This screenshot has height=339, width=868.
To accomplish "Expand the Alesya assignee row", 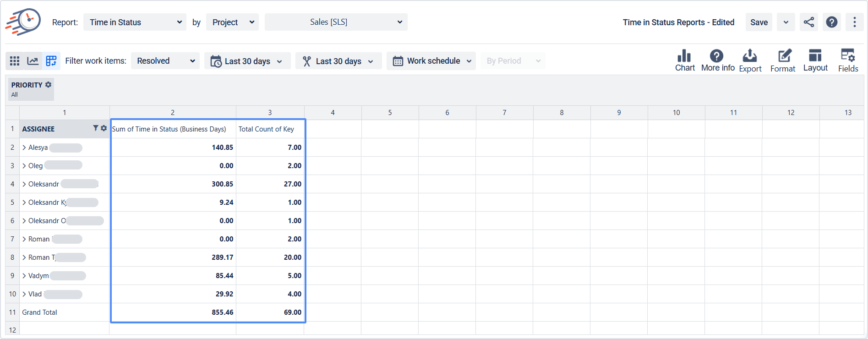I will pos(24,148).
